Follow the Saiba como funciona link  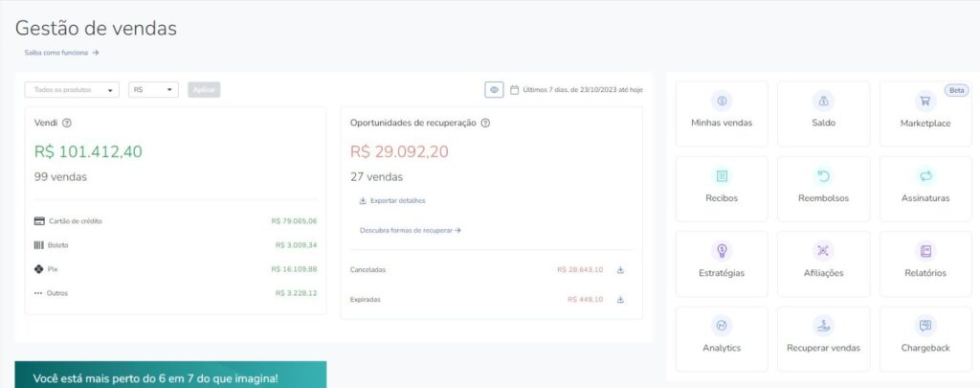click(x=61, y=53)
